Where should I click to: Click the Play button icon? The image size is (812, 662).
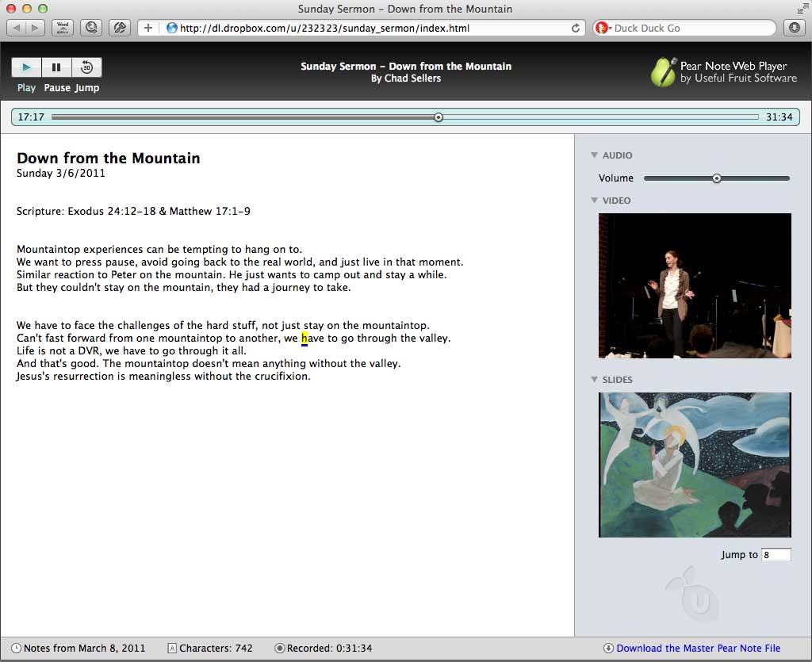point(26,67)
